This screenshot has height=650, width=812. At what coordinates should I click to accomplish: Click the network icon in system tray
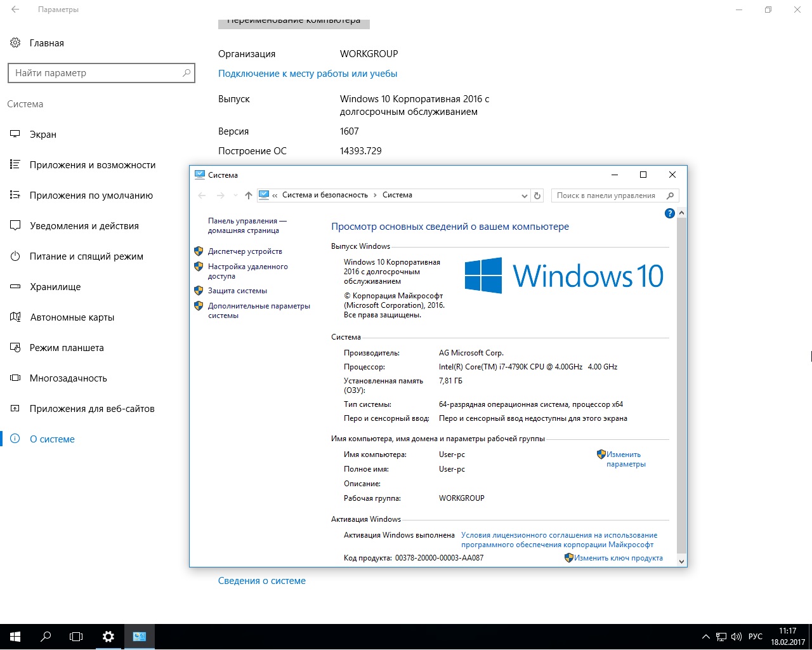(721, 637)
